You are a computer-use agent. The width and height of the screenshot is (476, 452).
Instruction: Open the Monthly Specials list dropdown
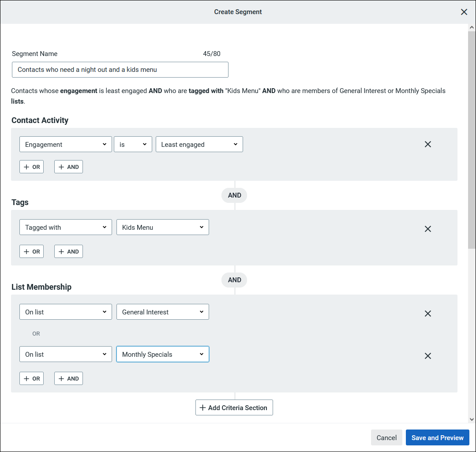point(163,354)
